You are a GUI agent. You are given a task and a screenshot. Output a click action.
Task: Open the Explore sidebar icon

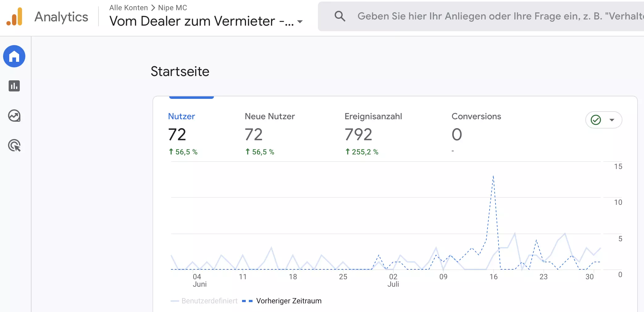tap(14, 116)
